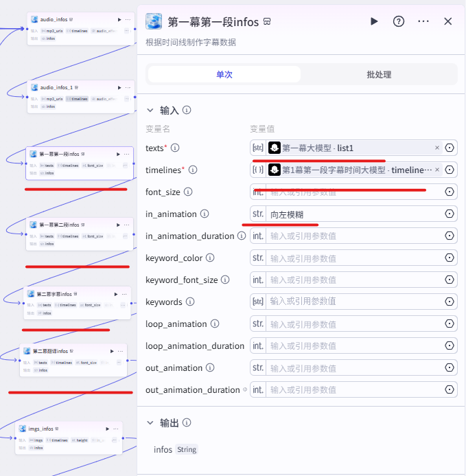The width and height of the screenshot is (466, 476).
Task: Open more menu of imgs_infos node
Action: [x=116, y=429]
